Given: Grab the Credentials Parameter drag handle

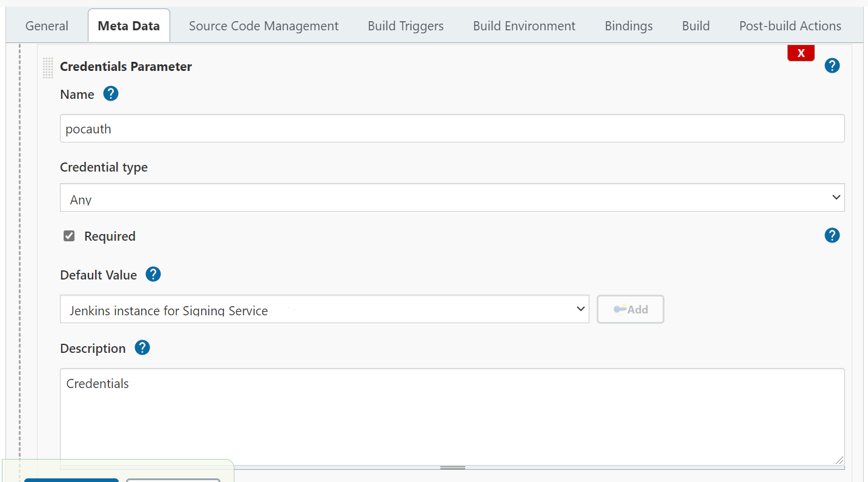Looking at the screenshot, I should click(x=48, y=67).
